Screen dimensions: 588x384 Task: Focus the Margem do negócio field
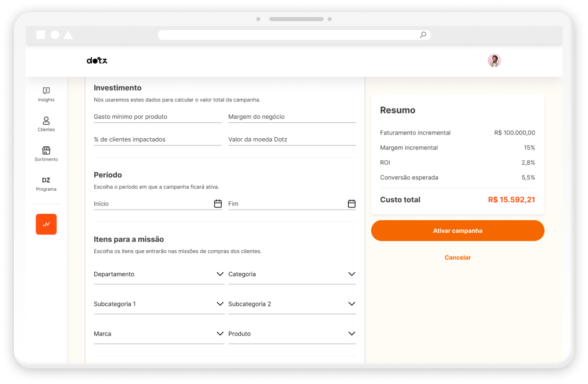(292, 117)
